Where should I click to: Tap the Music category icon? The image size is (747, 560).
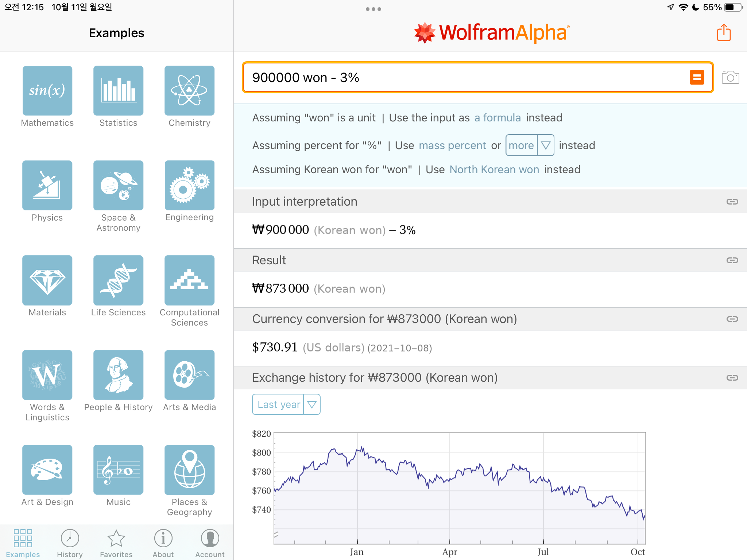pos(118,470)
